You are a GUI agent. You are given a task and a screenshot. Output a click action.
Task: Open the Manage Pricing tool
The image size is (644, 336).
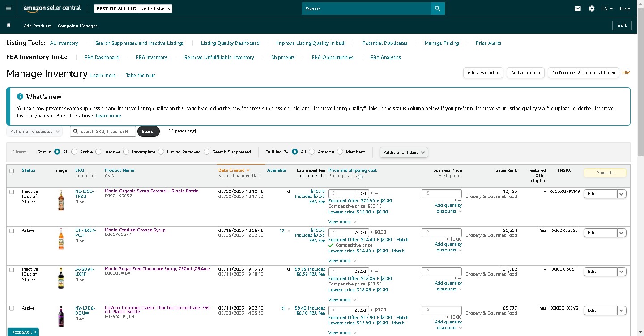(x=442, y=43)
